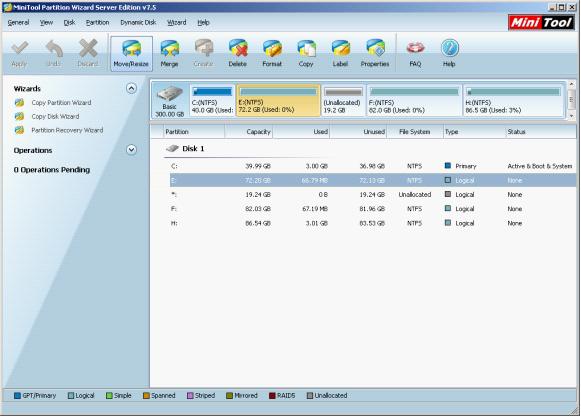Collapse the Wizards panel section
This screenshot has width=581, height=417.
131,89
